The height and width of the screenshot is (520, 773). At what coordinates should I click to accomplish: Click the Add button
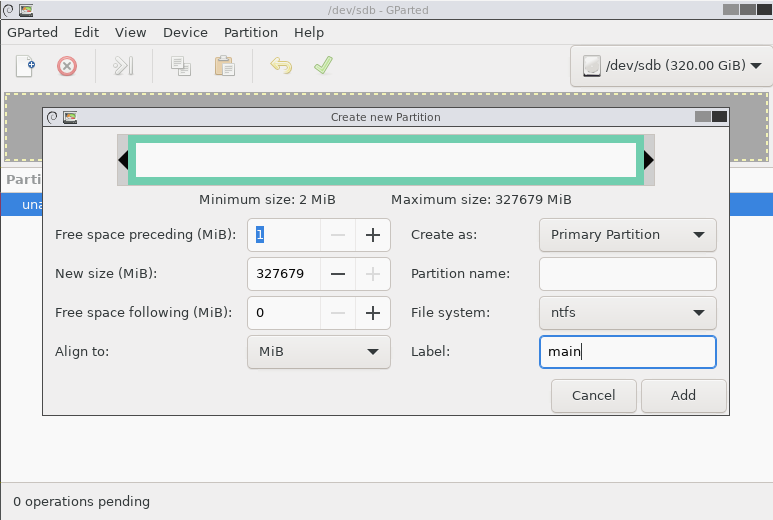point(683,396)
